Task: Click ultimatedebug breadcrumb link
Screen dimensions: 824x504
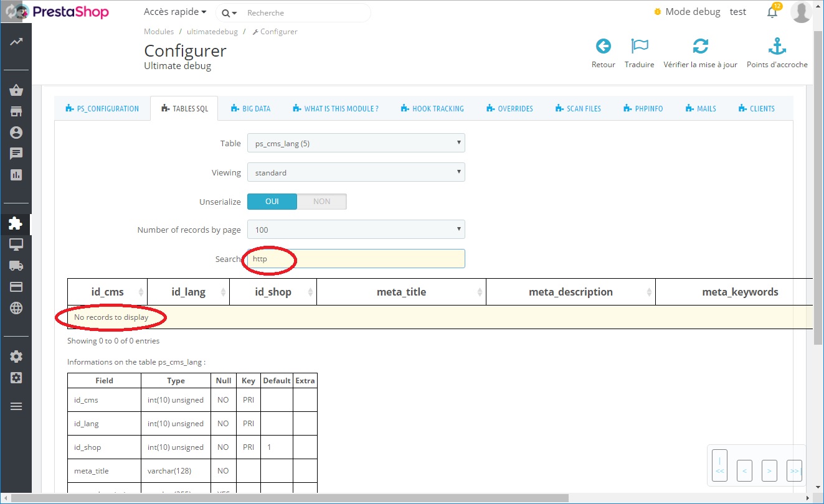Action: pos(213,31)
